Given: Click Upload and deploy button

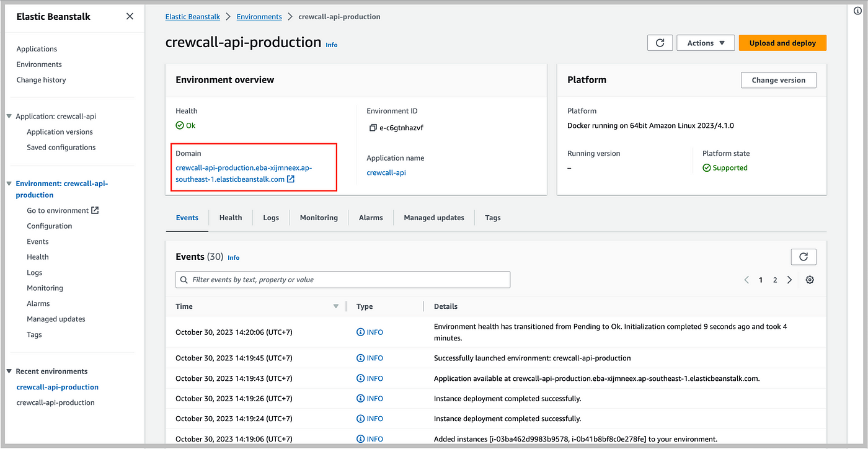Looking at the screenshot, I should tap(782, 43).
